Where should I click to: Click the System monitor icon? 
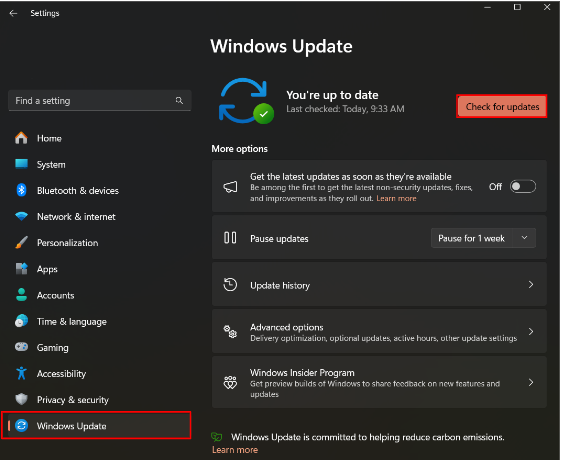point(21,164)
